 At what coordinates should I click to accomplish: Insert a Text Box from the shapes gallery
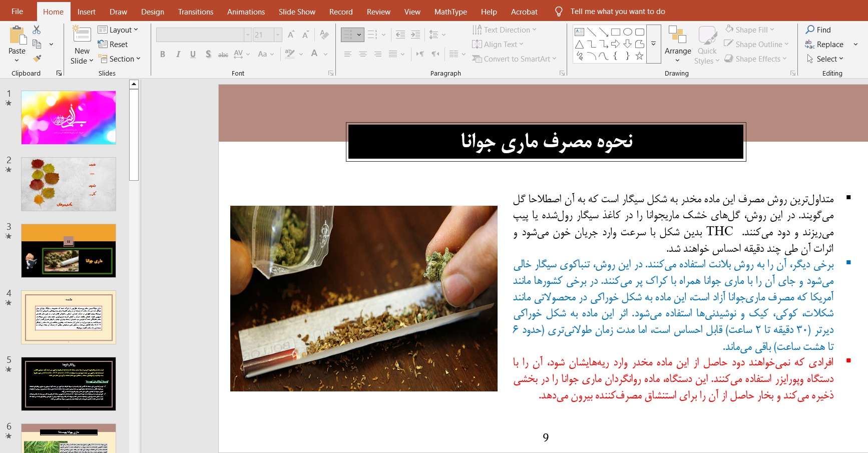(580, 32)
